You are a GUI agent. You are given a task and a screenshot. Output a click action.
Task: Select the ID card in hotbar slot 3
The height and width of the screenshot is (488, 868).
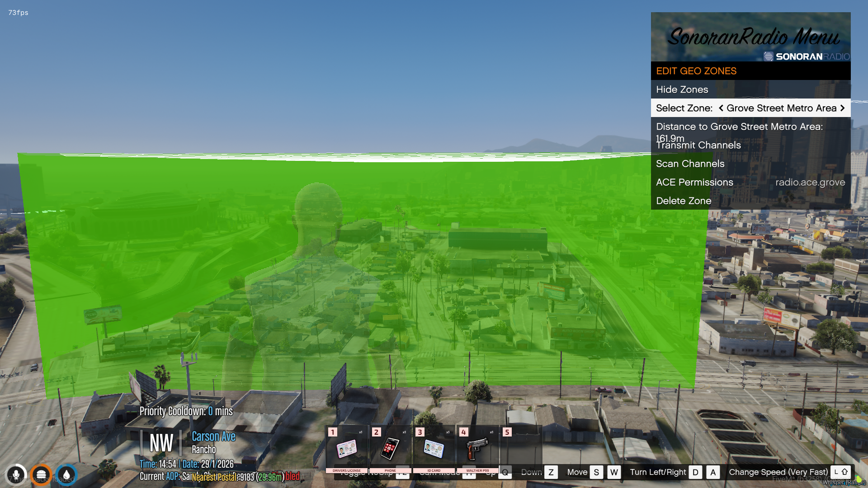[434, 449]
